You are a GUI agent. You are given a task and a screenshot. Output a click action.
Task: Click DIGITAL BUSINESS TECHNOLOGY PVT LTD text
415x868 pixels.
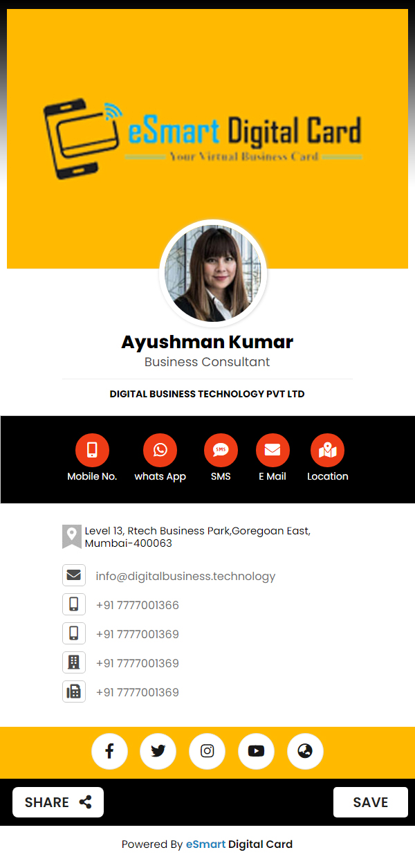click(207, 394)
